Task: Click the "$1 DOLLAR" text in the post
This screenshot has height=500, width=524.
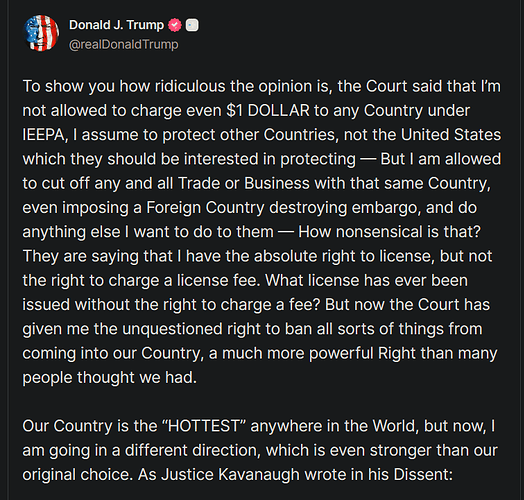Action: tap(268, 111)
